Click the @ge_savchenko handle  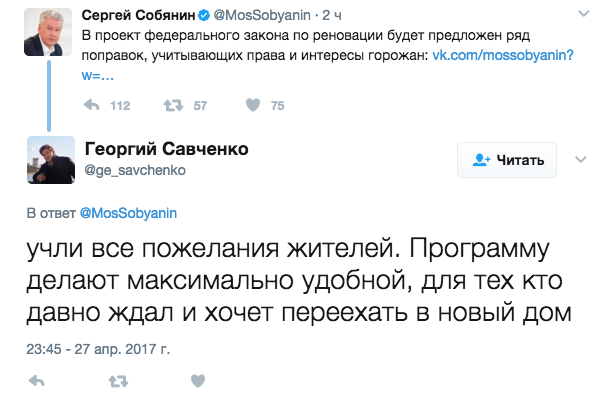point(135,170)
